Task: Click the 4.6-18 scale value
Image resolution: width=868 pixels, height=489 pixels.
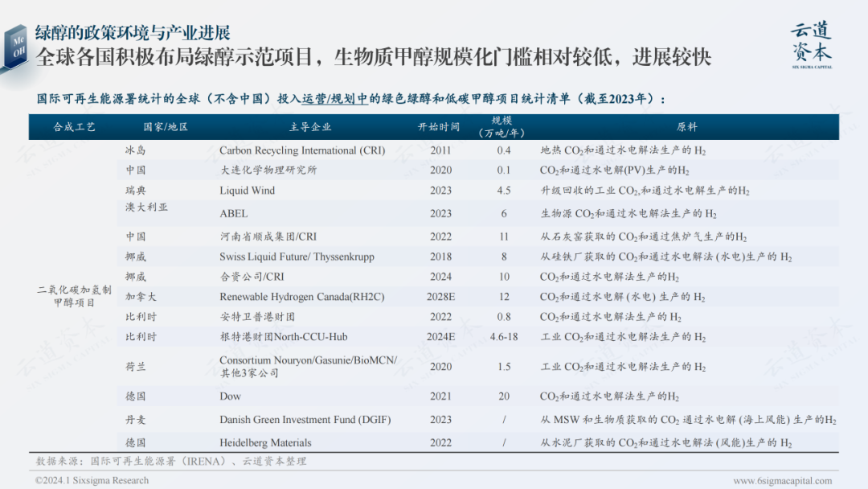Action: (504, 337)
